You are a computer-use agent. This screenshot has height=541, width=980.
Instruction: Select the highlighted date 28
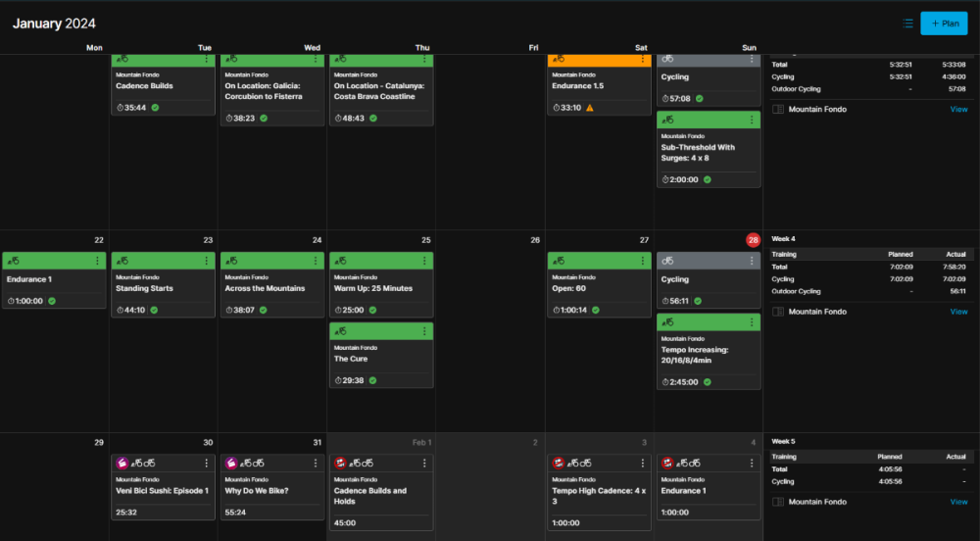753,240
